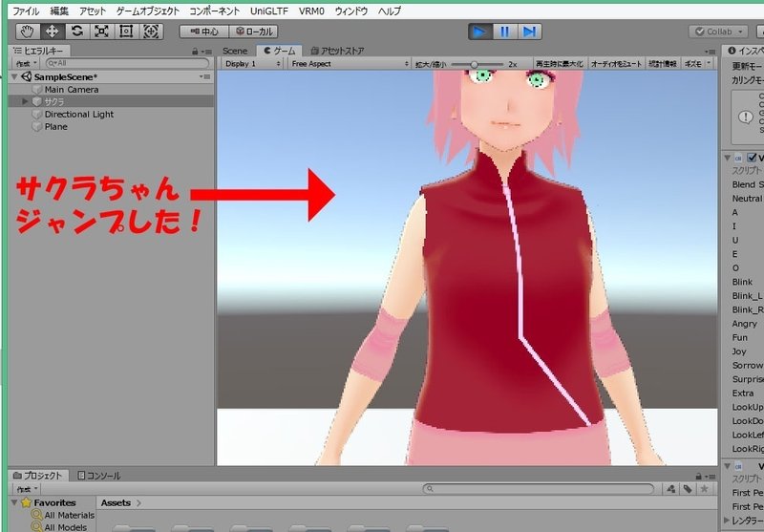
Task: Toggle オーディオをミュート option
Action: coord(616,64)
